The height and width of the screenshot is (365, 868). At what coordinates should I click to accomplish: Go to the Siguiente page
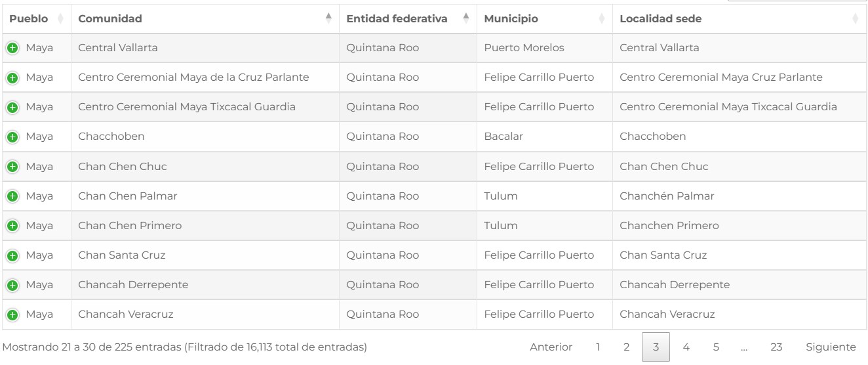[x=831, y=347]
